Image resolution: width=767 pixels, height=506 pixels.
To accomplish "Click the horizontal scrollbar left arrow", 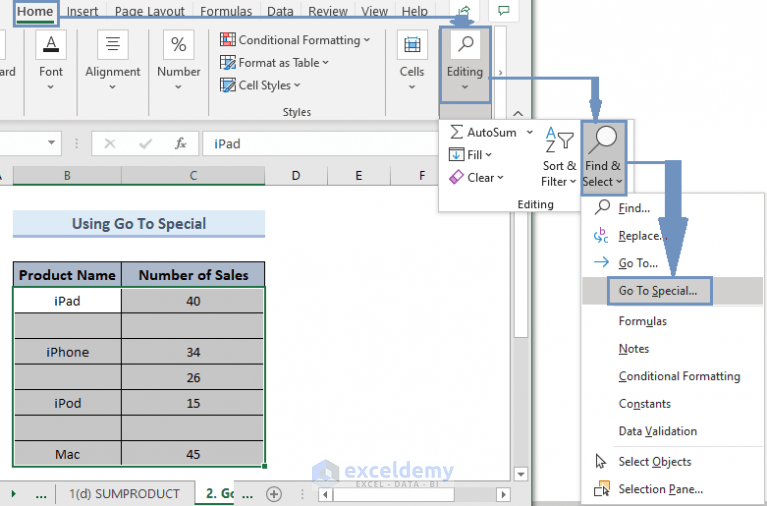I will click(325, 494).
